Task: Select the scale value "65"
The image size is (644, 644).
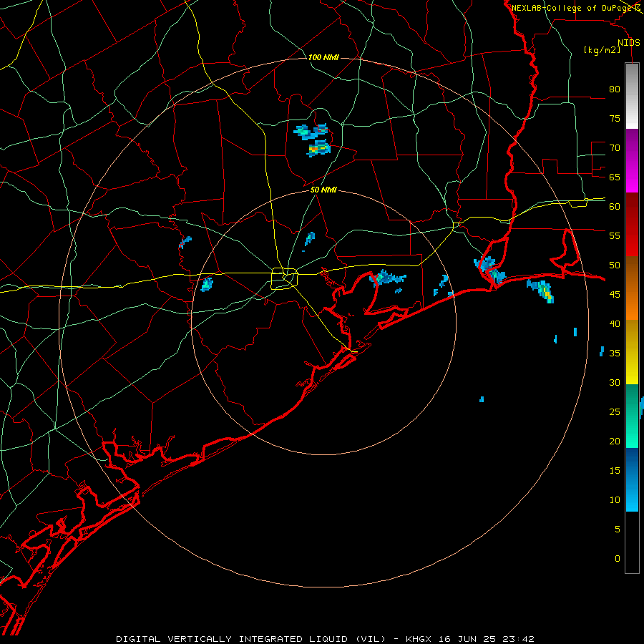Action: (615, 177)
